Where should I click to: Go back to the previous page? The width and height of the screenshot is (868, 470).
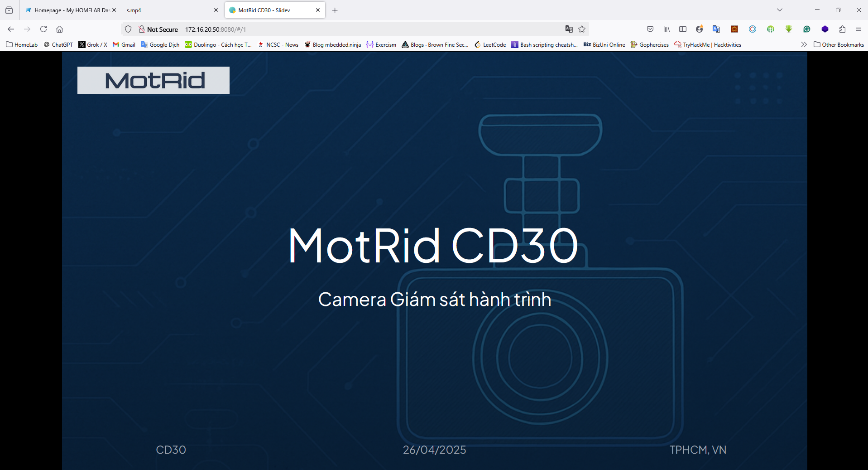click(11, 29)
